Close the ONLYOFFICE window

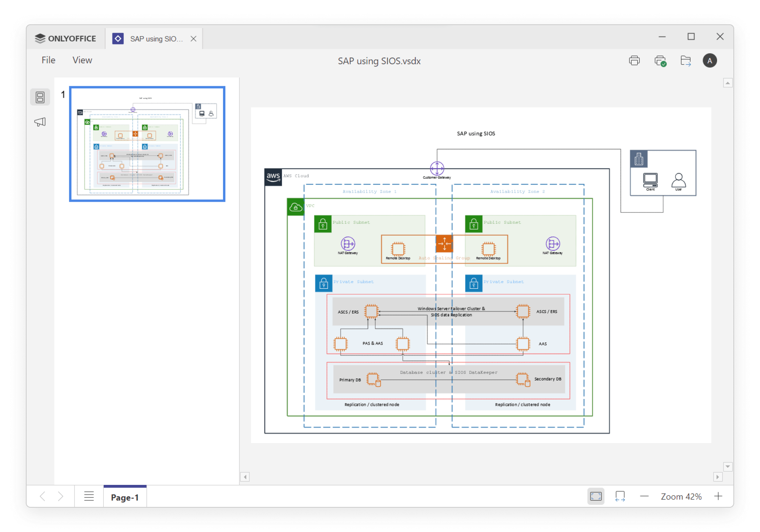coord(720,36)
